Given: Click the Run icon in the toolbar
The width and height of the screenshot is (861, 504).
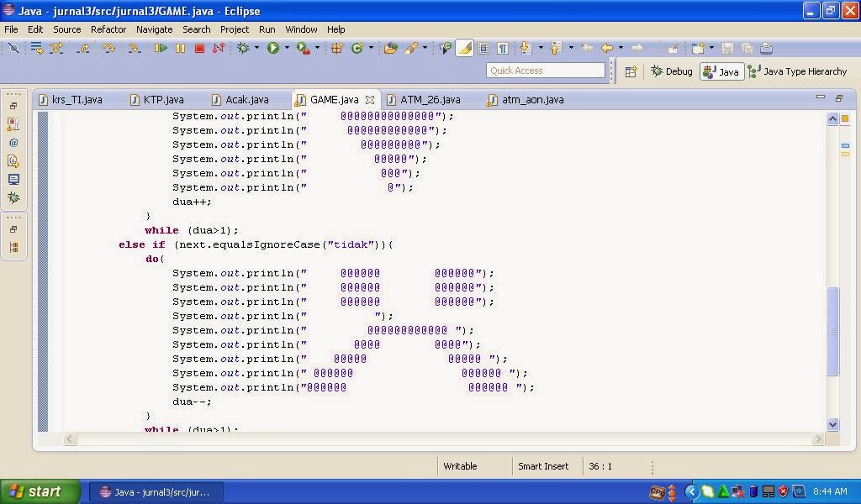Looking at the screenshot, I should [x=272, y=49].
